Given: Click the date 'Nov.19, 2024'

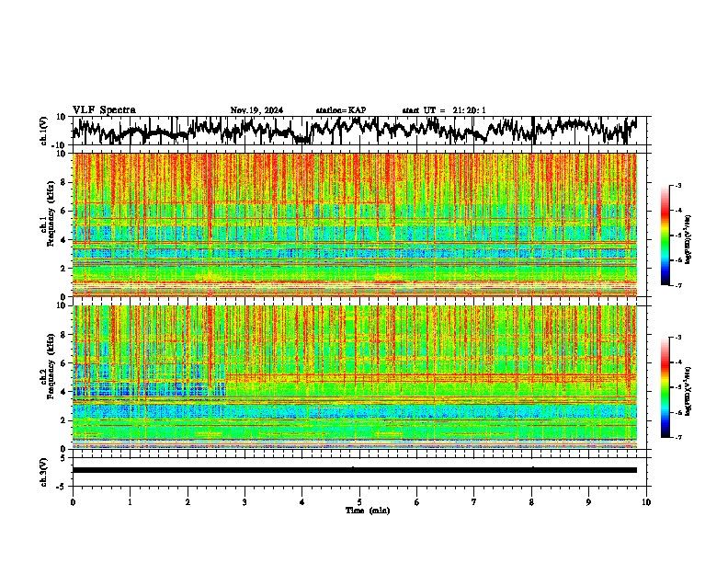Looking at the screenshot, I should [x=256, y=110].
